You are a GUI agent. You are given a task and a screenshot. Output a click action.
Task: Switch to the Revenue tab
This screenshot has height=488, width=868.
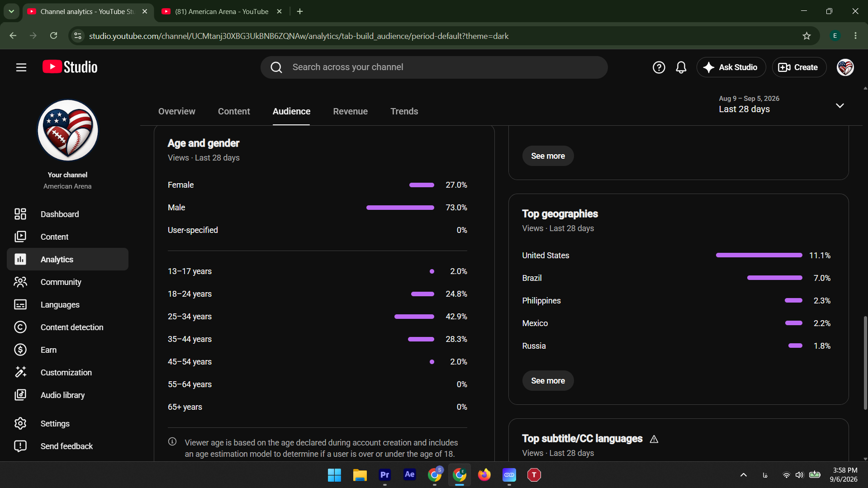(350, 111)
